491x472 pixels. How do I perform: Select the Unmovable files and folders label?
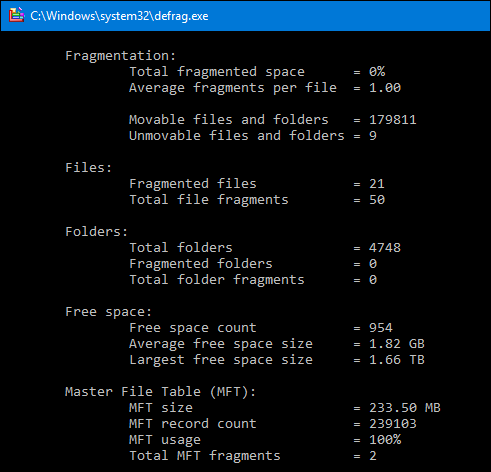point(237,136)
